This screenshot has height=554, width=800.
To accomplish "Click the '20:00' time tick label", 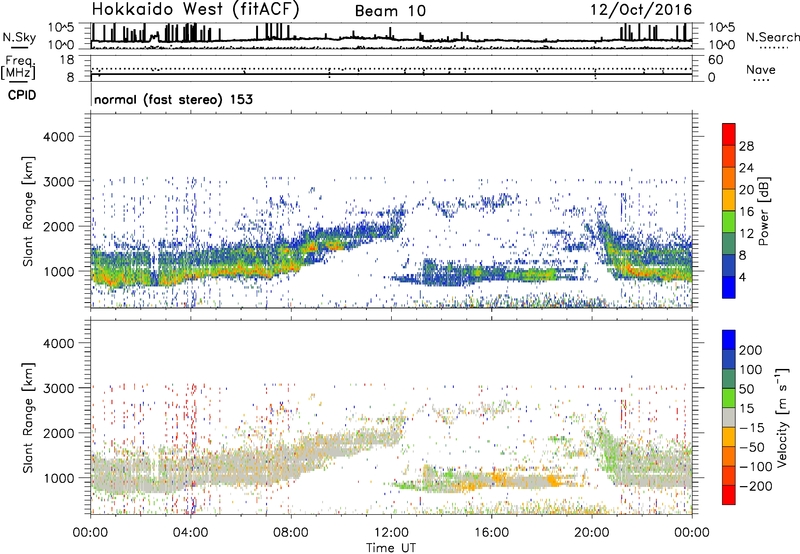I will [x=592, y=533].
